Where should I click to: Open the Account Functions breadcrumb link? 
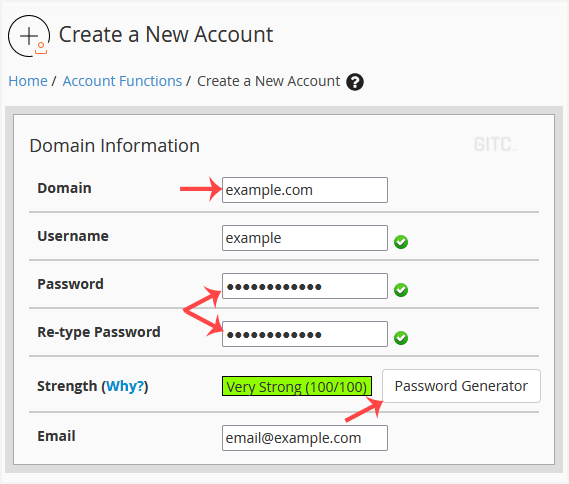coord(122,81)
